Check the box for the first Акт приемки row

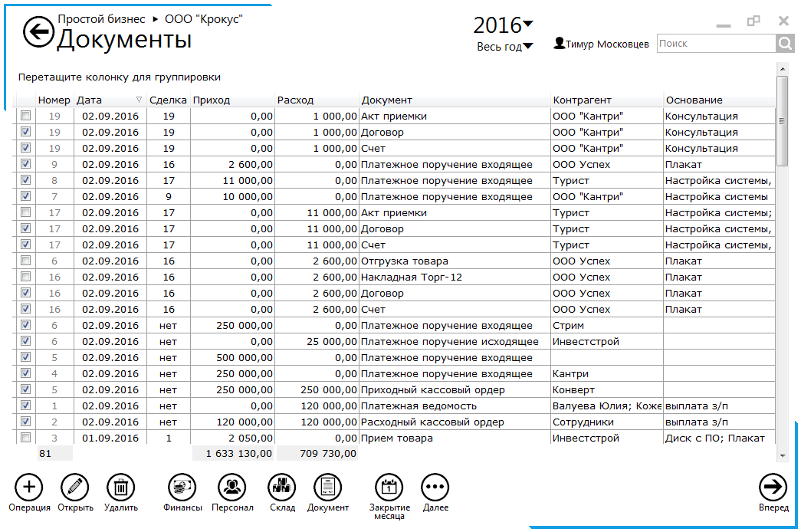[25, 117]
